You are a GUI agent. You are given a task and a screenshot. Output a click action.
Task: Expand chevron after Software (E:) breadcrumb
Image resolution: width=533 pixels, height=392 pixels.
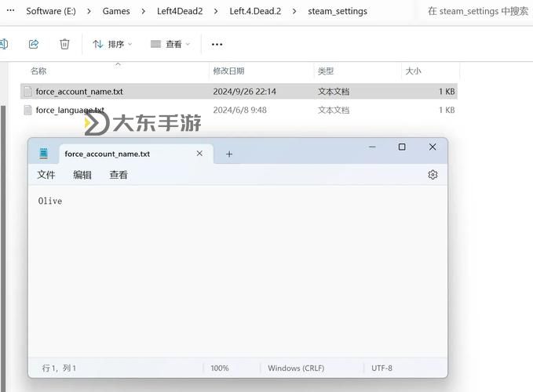pyautogui.click(x=89, y=11)
